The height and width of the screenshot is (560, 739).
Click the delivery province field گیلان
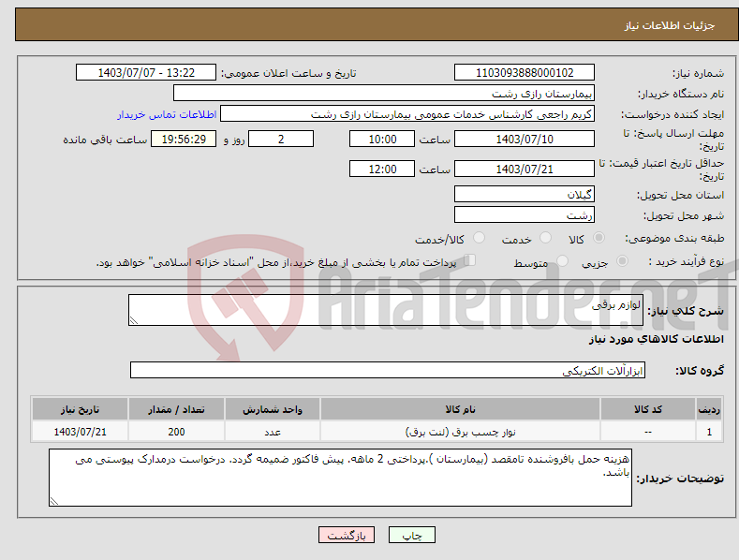click(x=525, y=194)
